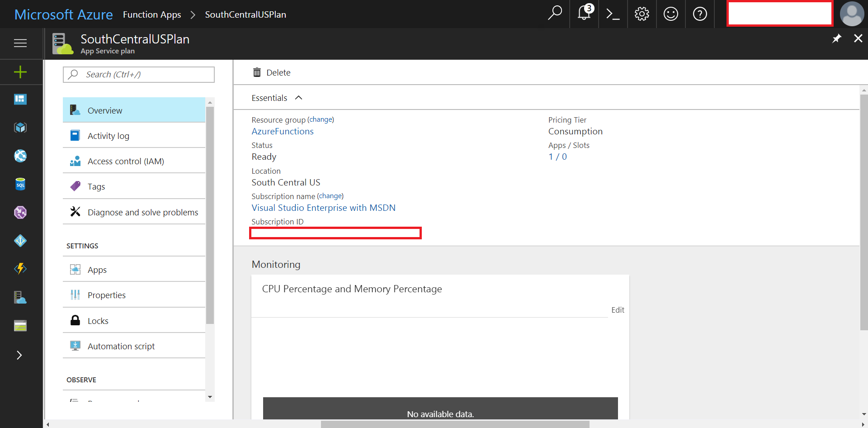The image size is (868, 428).
Task: Open the Dashboard icon in sidebar
Action: (x=20, y=99)
